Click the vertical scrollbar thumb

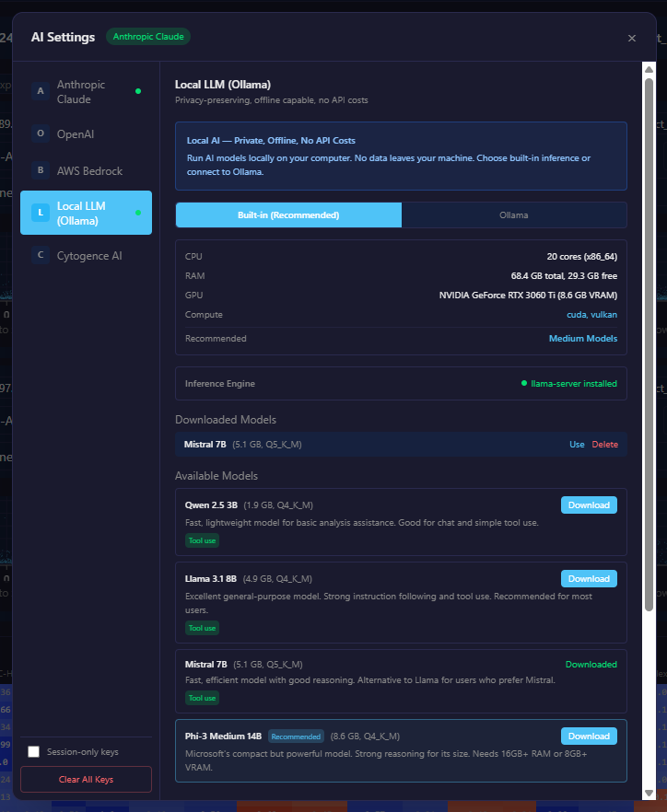(649, 345)
